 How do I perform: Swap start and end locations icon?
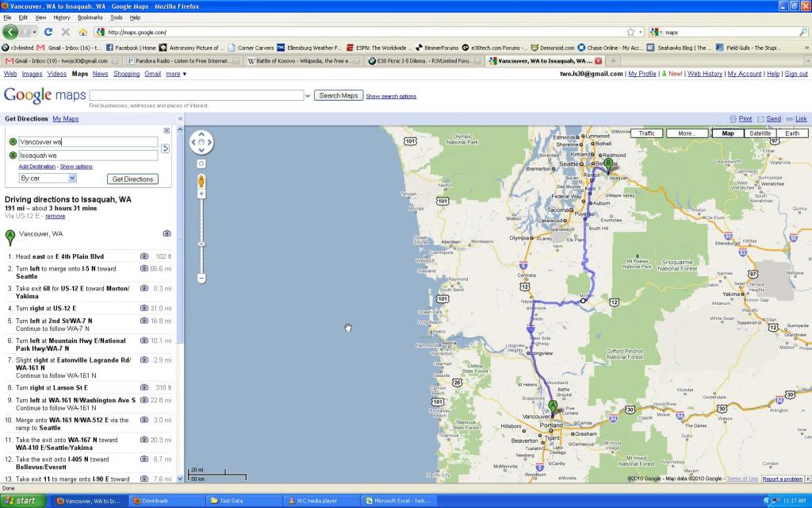click(x=165, y=148)
